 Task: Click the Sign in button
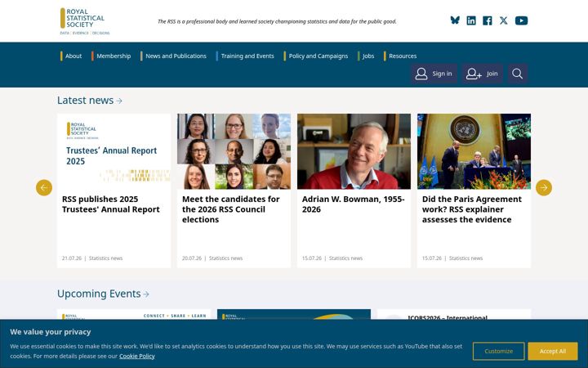(434, 74)
